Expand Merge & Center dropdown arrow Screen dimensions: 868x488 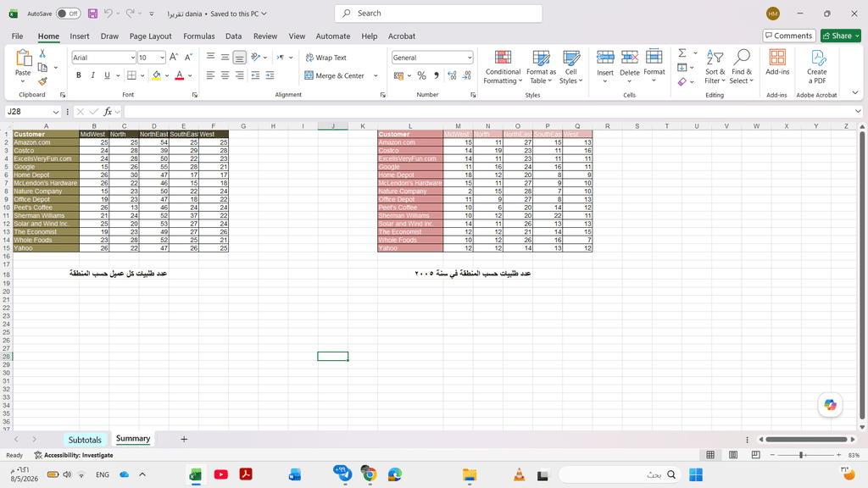coord(376,75)
